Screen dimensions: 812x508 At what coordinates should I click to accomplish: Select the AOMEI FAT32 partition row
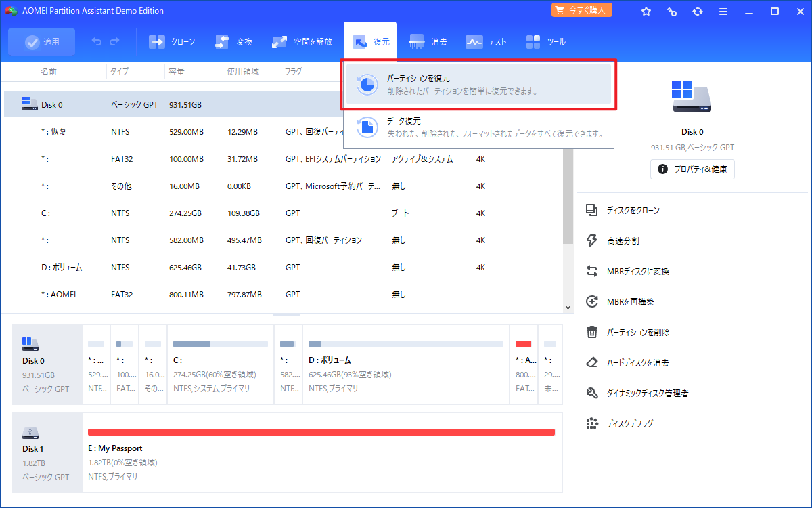pyautogui.click(x=283, y=294)
